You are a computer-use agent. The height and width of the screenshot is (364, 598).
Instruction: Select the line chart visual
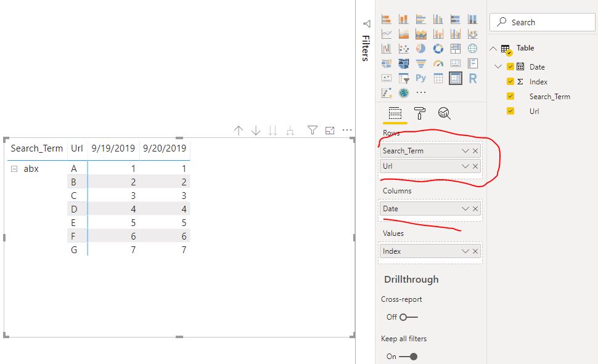387,34
